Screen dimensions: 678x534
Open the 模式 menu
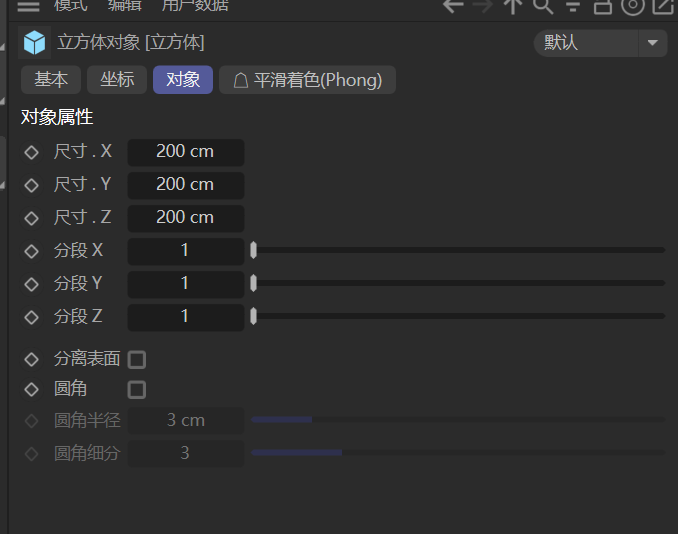click(70, 5)
